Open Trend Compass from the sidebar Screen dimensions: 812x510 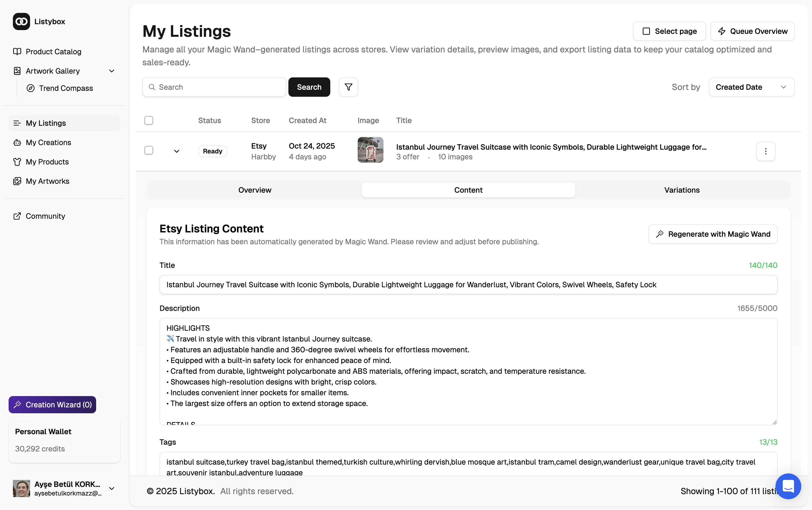click(66, 88)
